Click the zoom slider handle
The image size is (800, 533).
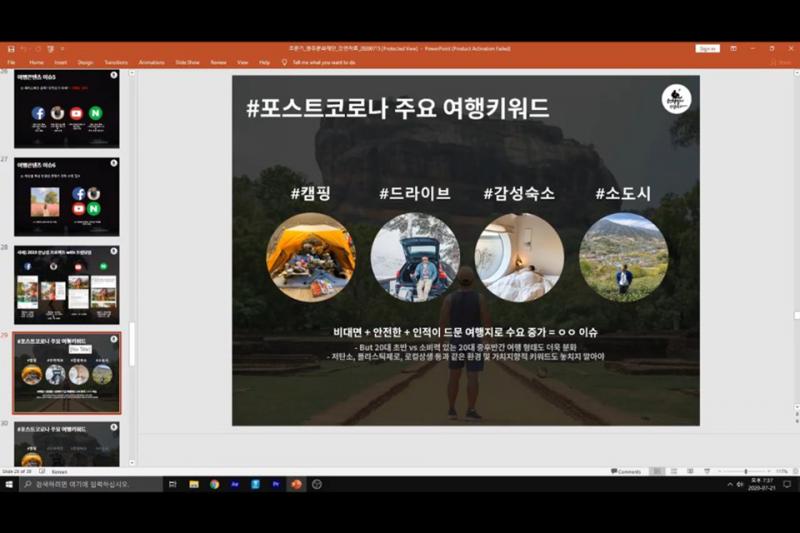point(745,471)
